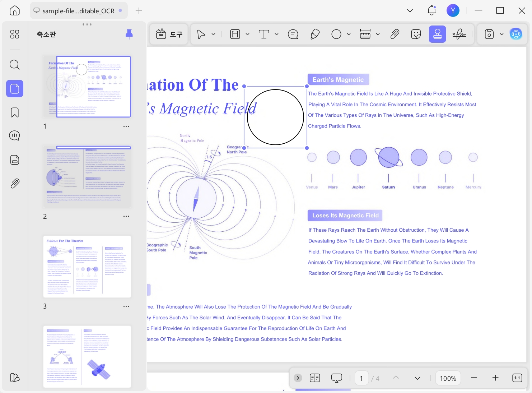
Task: Go to the next page with the down arrow
Action: (x=417, y=378)
